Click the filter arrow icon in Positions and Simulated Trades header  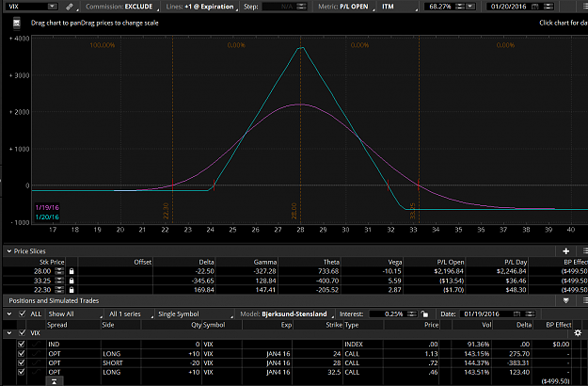pos(565,300)
